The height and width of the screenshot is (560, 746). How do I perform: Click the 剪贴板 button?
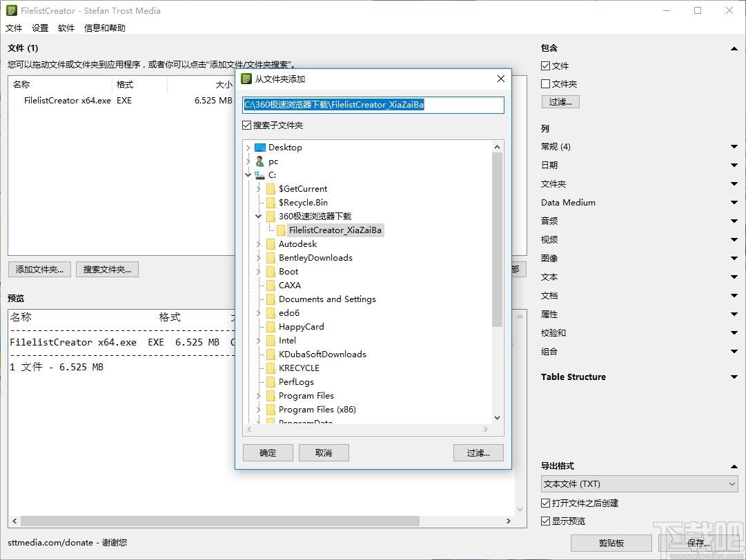click(611, 543)
